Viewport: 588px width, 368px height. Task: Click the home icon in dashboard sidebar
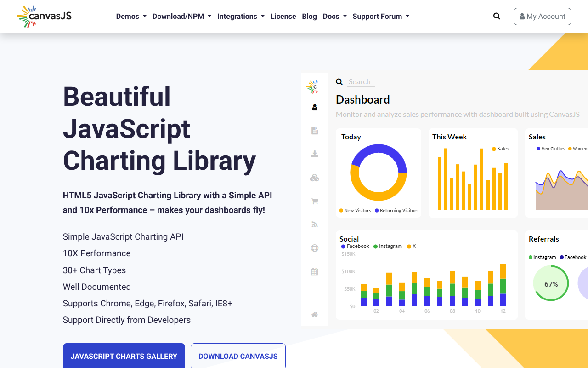315,315
